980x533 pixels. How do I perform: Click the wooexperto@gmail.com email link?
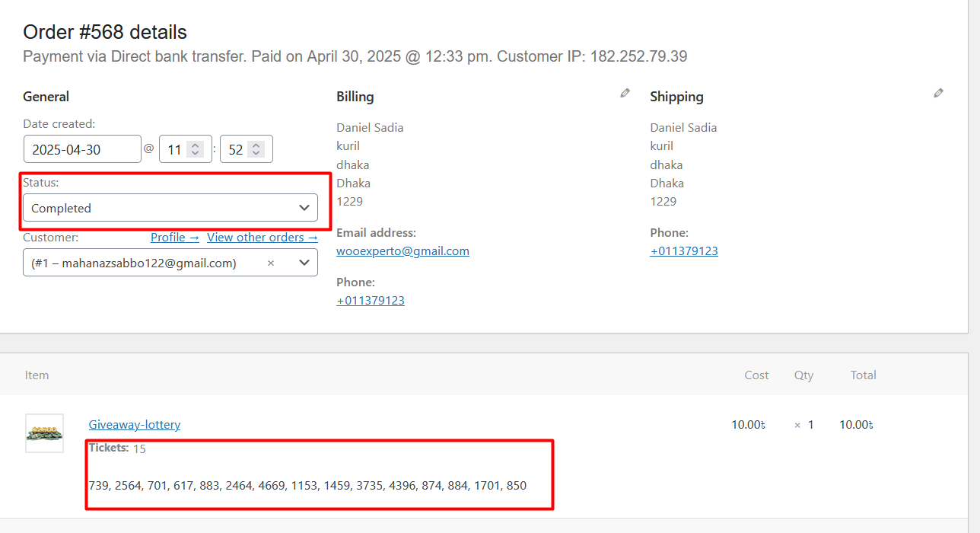tap(402, 251)
